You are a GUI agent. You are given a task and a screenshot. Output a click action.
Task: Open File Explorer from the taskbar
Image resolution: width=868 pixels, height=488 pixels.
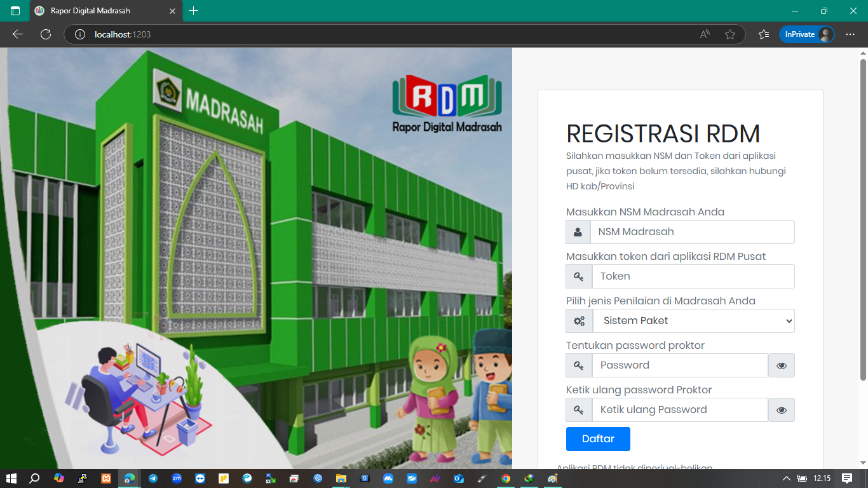click(x=341, y=478)
